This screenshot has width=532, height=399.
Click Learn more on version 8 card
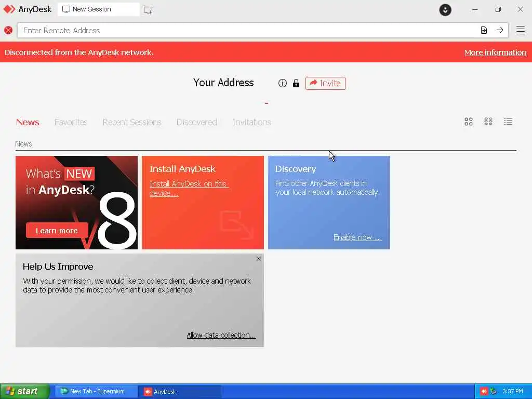click(57, 230)
